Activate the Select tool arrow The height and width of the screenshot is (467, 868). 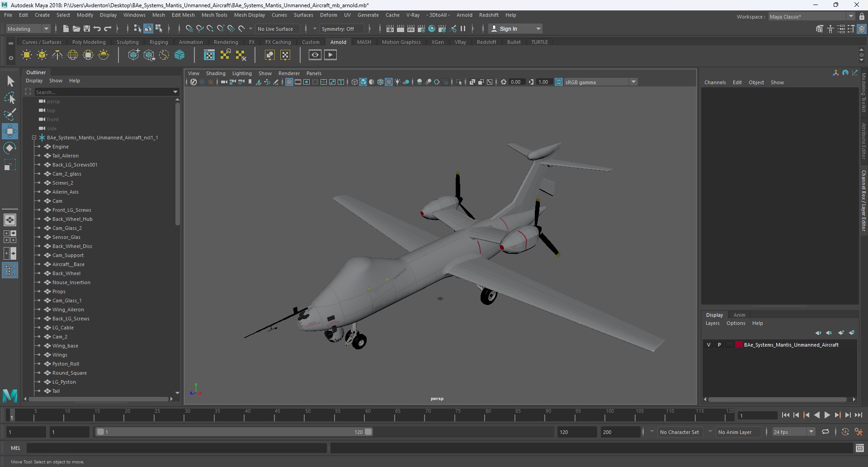[10, 81]
